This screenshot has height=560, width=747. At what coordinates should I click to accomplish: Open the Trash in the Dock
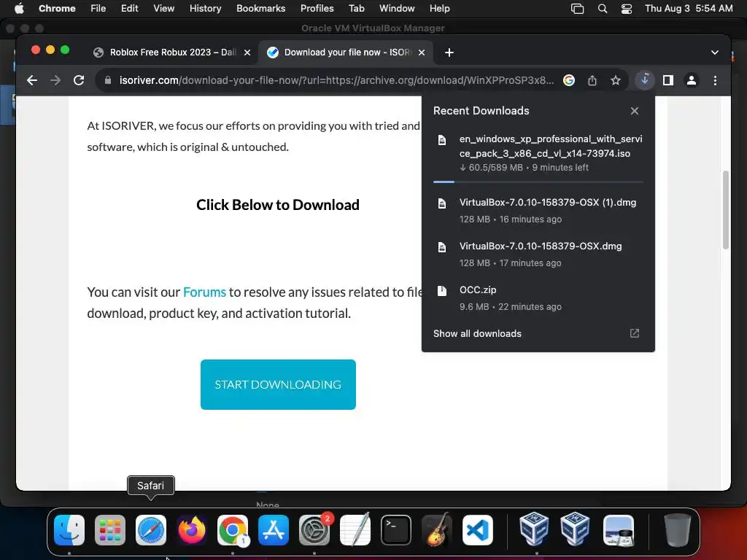click(678, 530)
